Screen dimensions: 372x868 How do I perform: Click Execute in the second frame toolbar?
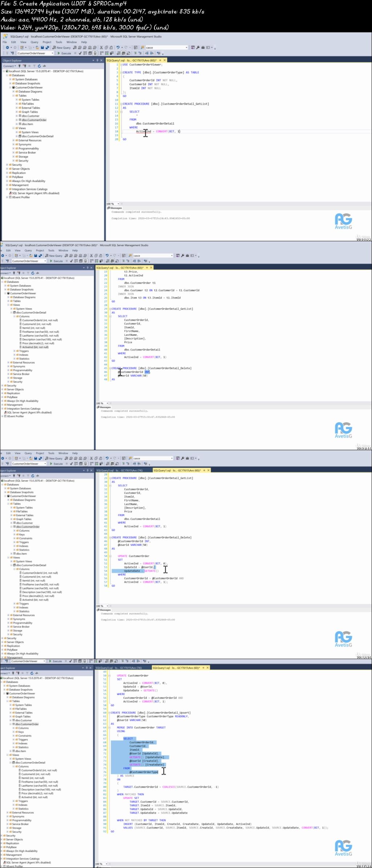click(56, 261)
